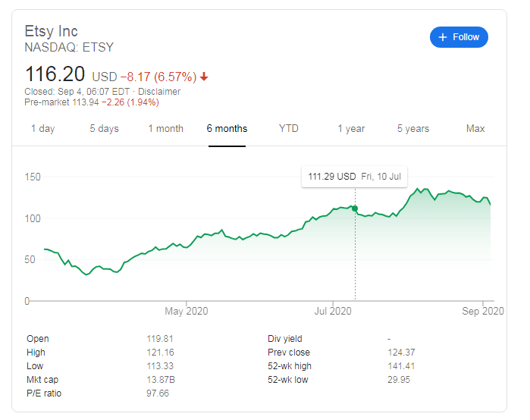This screenshot has width=530, height=420.
Task: Click the green data point on chart
Action: click(355, 208)
